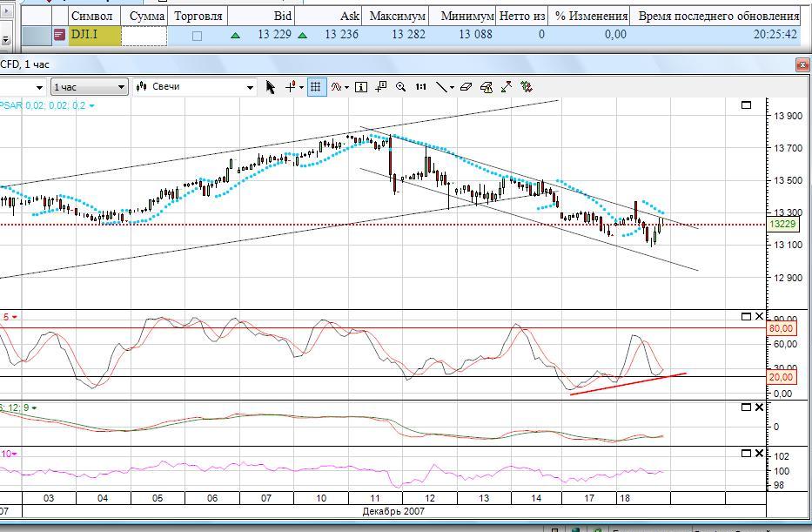
Task: Click the Bid value 13 229
Action: [274, 35]
